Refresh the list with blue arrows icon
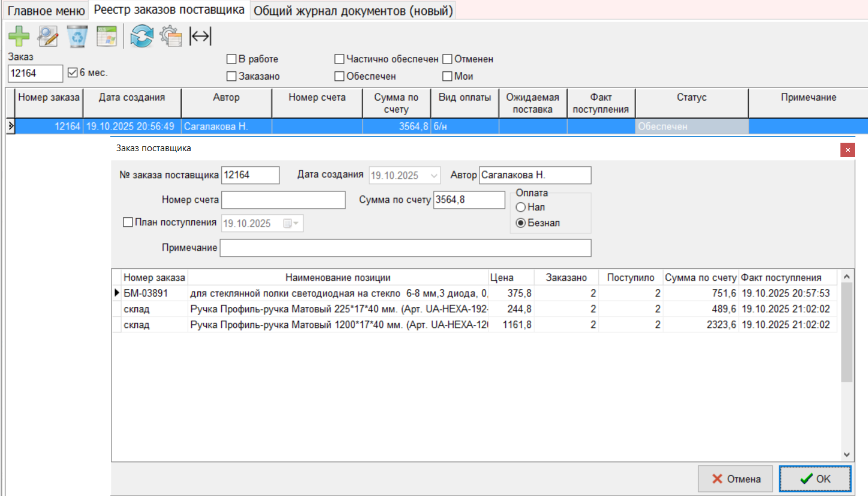The height and width of the screenshot is (496, 868). point(142,36)
